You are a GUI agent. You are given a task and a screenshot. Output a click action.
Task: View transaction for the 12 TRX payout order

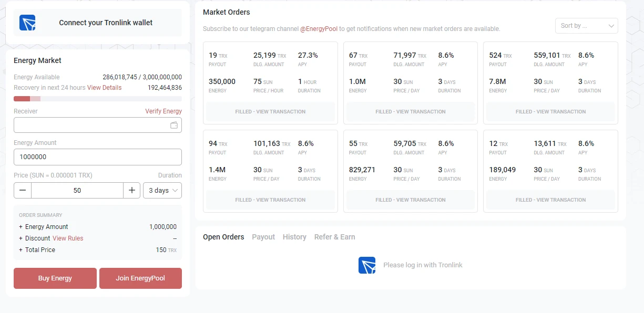[550, 200]
